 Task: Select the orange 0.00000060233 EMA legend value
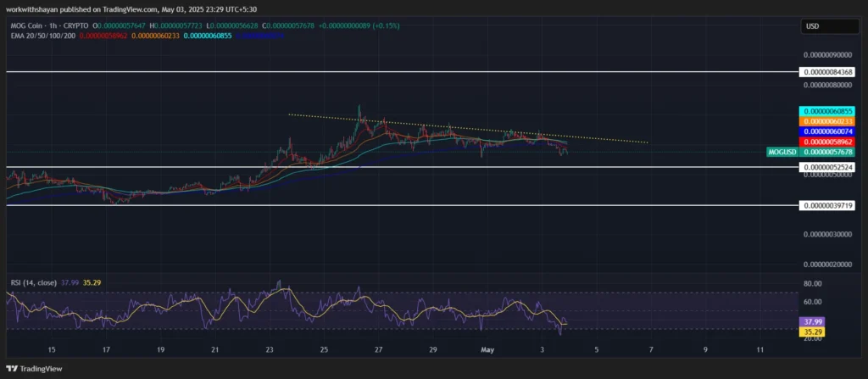[x=155, y=36]
